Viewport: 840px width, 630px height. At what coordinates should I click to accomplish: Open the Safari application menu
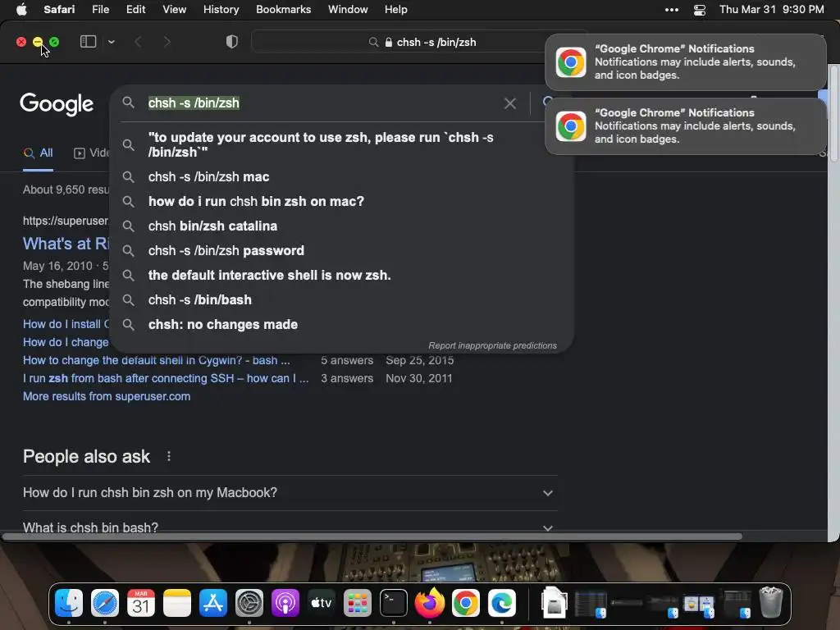59,10
